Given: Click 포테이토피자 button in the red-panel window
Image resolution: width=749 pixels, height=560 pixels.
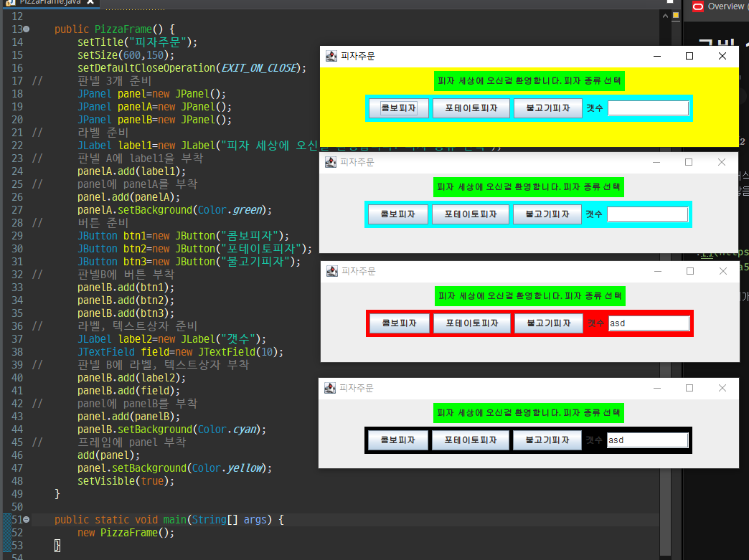Looking at the screenshot, I should pos(472,323).
